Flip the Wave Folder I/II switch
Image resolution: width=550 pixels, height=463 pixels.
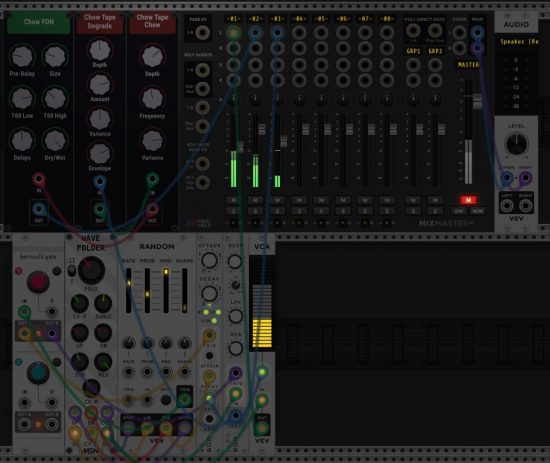(x=72, y=270)
